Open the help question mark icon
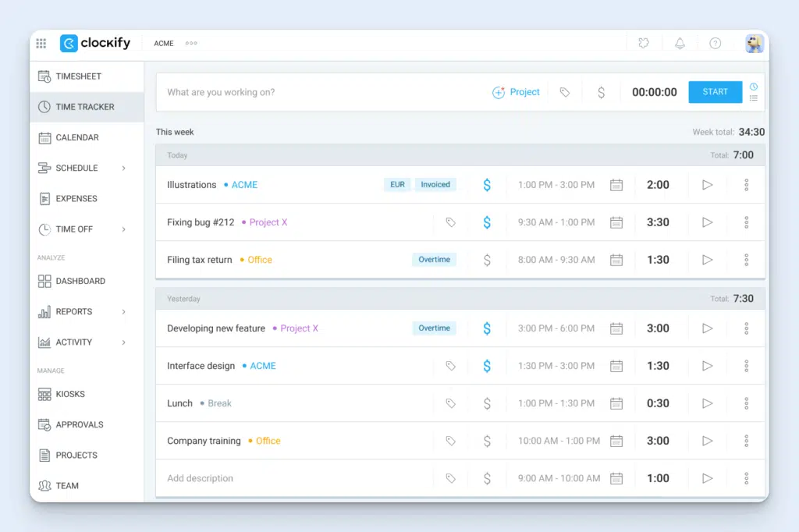The width and height of the screenshot is (799, 532). pyautogui.click(x=715, y=44)
